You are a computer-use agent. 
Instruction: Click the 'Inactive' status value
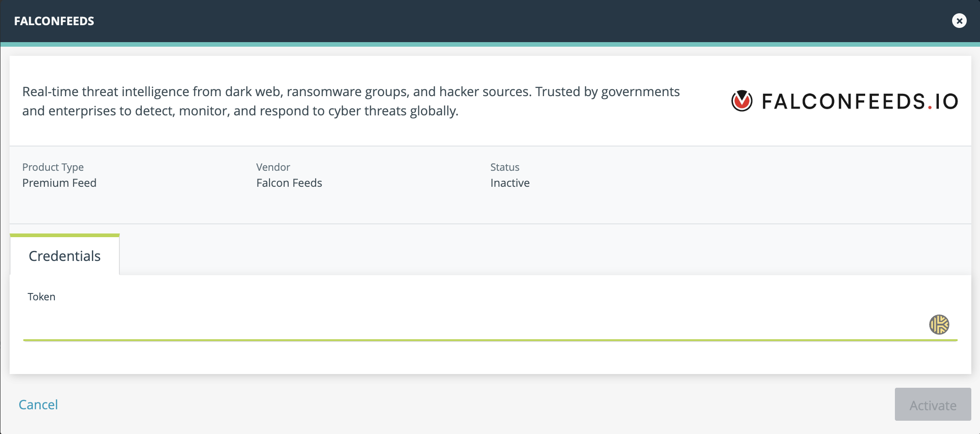510,183
